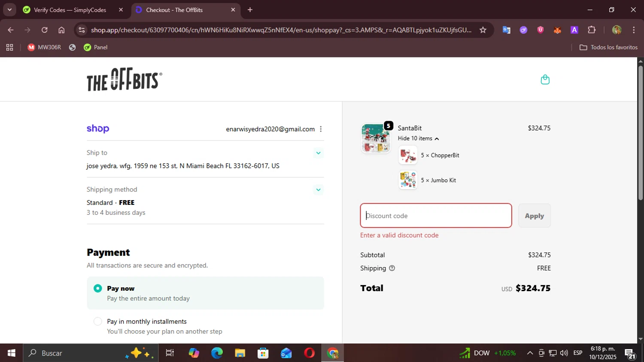Screen dimensions: 644x362
Task: Open the globe bookmark in bookmarks bar
Action: (x=73, y=47)
